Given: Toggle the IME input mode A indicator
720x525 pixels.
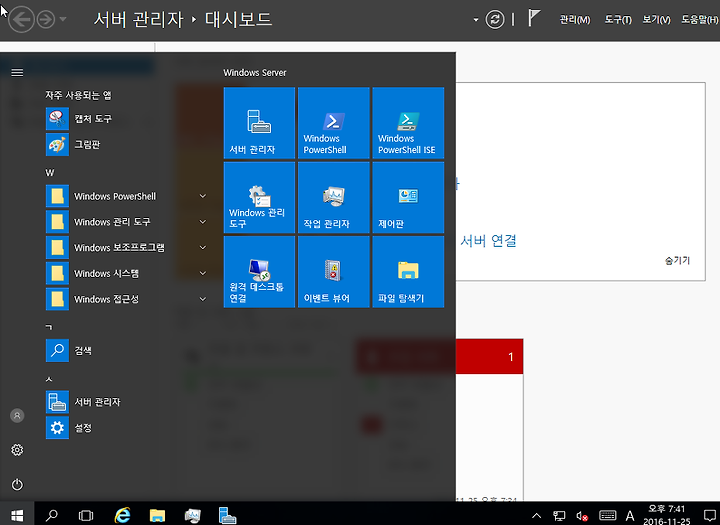Looking at the screenshot, I should pyautogui.click(x=630, y=516).
